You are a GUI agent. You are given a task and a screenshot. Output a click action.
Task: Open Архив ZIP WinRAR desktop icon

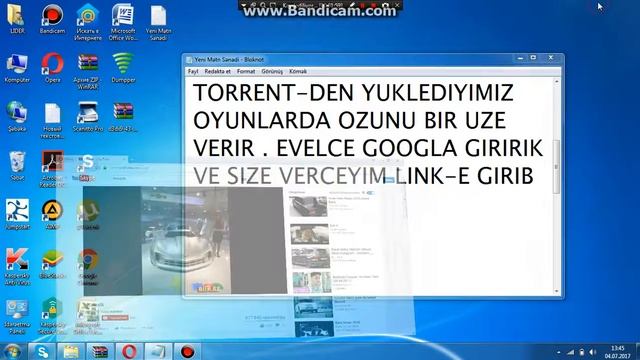[x=88, y=71]
